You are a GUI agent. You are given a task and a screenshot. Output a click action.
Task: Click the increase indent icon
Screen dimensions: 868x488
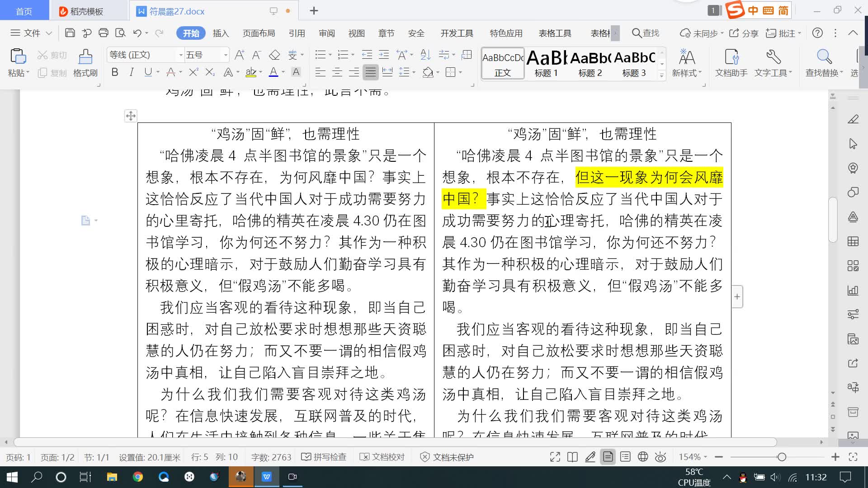(384, 55)
